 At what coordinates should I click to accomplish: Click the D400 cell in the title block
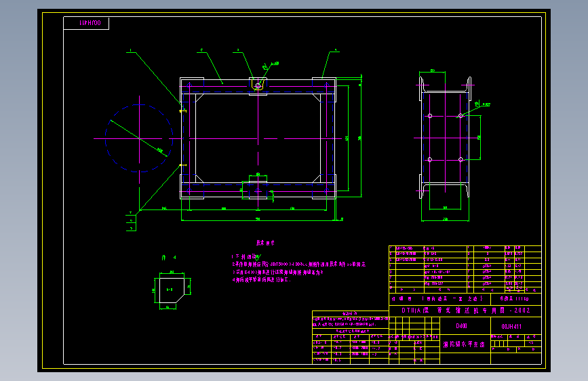pos(462,326)
